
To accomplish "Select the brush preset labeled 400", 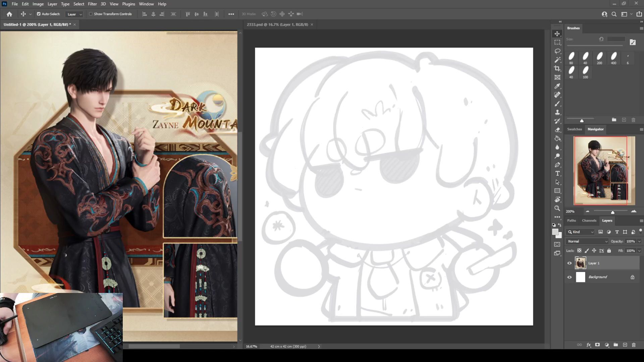I will click(x=613, y=58).
